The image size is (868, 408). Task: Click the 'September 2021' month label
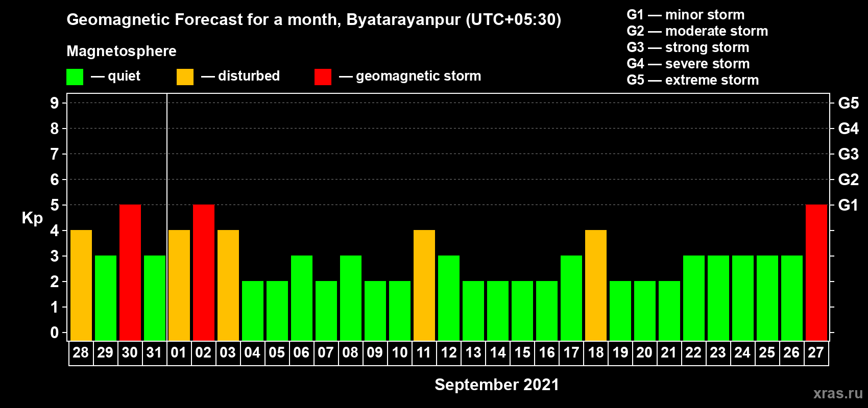[497, 385]
